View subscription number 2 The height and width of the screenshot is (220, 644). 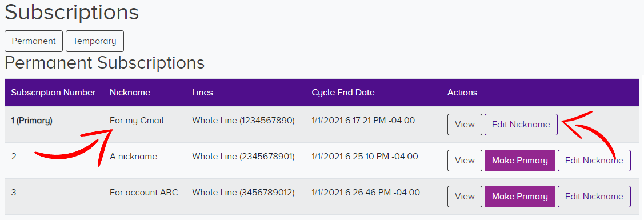click(465, 161)
